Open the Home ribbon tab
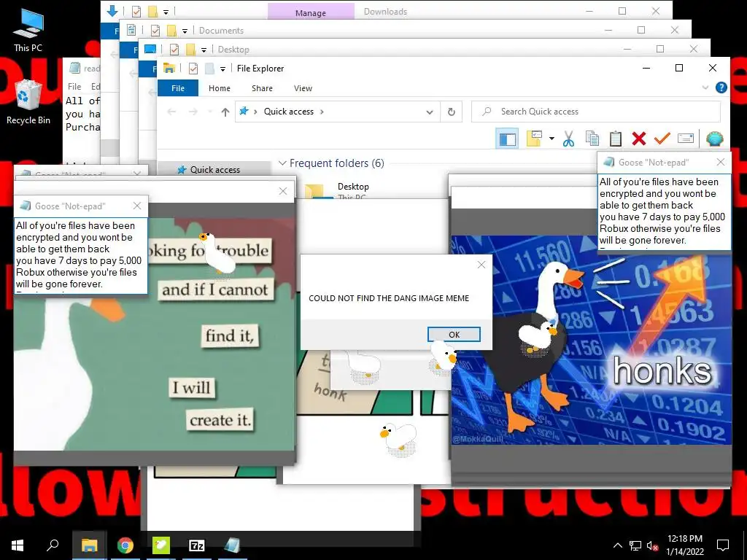The image size is (747, 560). click(x=219, y=88)
